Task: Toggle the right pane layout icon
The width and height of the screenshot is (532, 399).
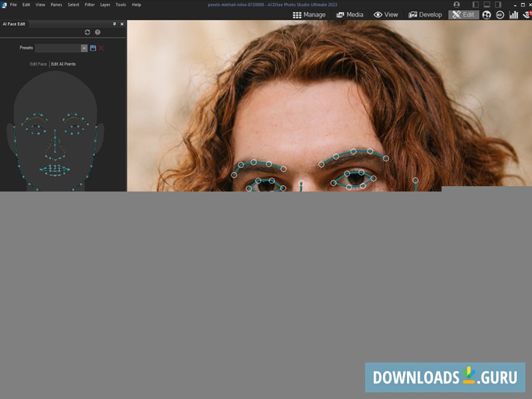Action: pyautogui.click(x=497, y=5)
